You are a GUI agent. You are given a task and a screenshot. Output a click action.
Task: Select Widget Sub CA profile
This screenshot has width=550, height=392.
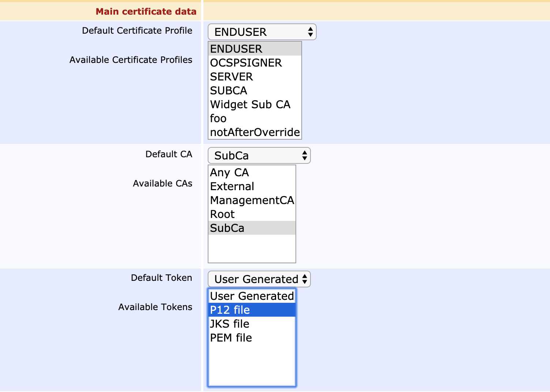pyautogui.click(x=255, y=105)
